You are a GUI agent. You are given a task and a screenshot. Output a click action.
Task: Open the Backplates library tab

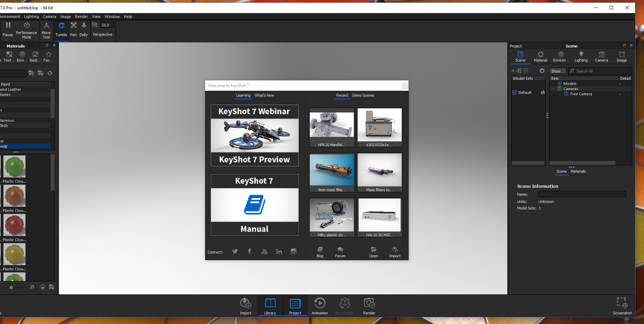tap(35, 57)
